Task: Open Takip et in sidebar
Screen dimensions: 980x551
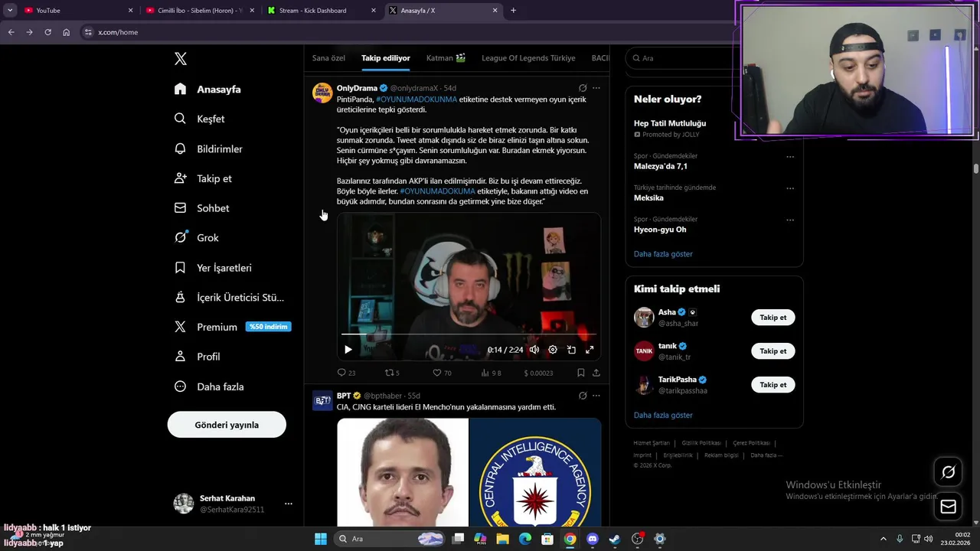Action: [x=203, y=178]
